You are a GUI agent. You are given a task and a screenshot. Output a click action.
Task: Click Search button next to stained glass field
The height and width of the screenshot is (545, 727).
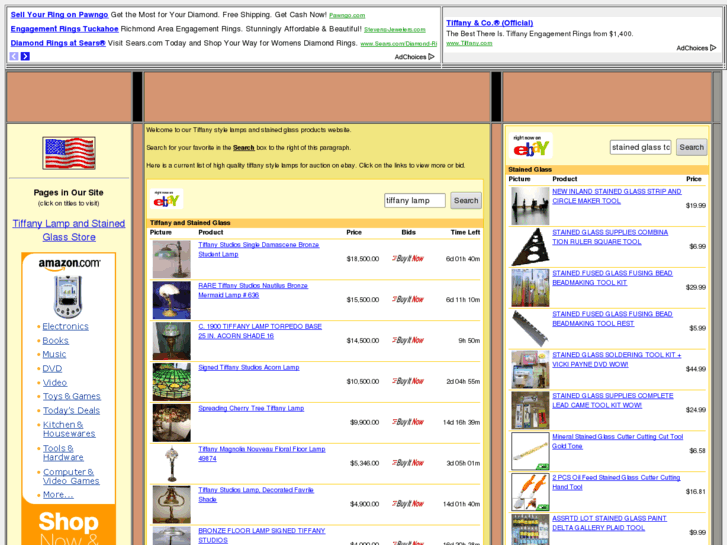coord(691,147)
